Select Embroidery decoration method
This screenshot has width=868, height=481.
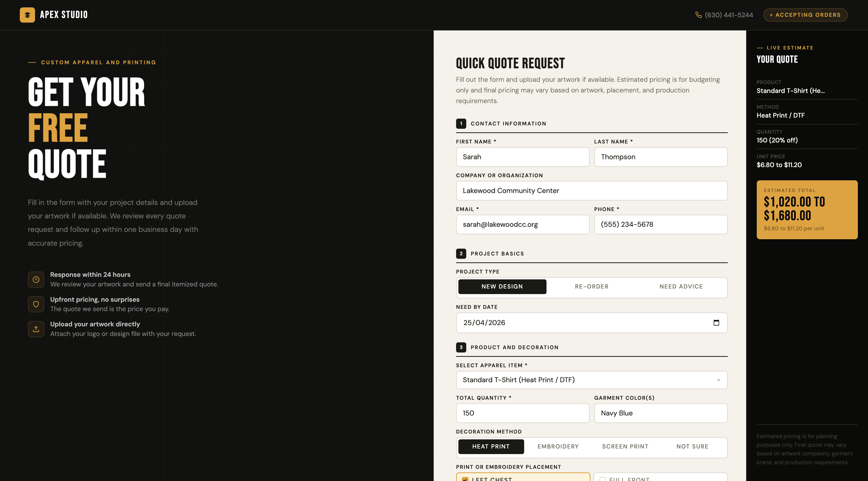pyautogui.click(x=558, y=446)
